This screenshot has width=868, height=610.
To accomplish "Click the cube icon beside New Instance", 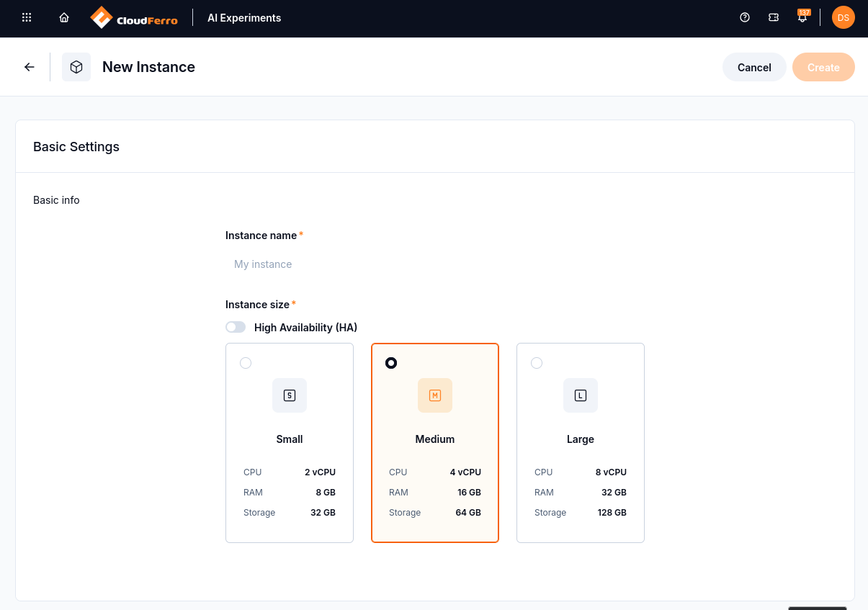I will [76, 67].
